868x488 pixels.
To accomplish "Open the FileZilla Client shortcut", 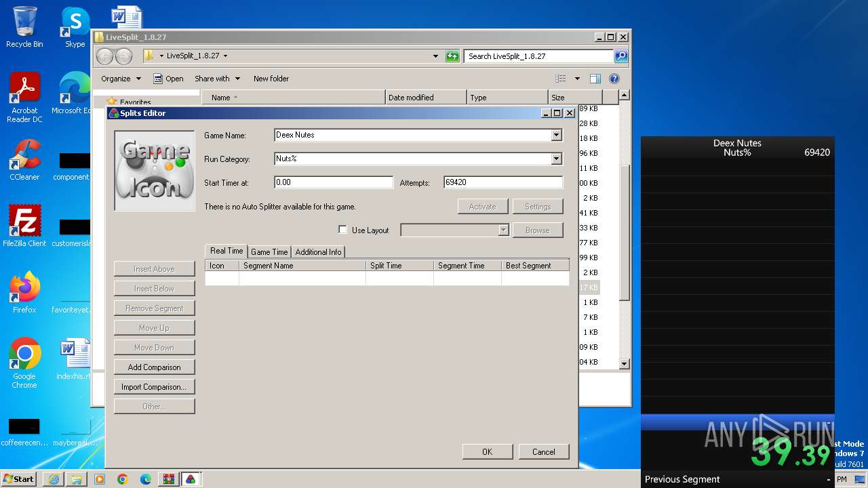I will 24,226.
